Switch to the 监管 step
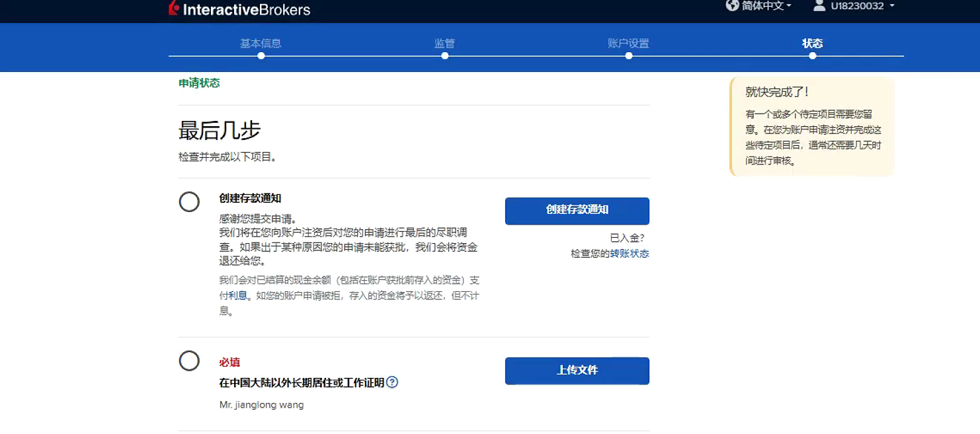The image size is (980, 434). click(x=444, y=44)
